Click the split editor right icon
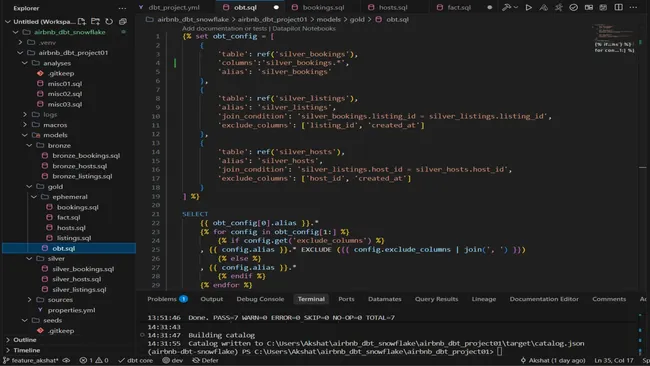Viewport: 650px width, 366px height. [618, 7]
